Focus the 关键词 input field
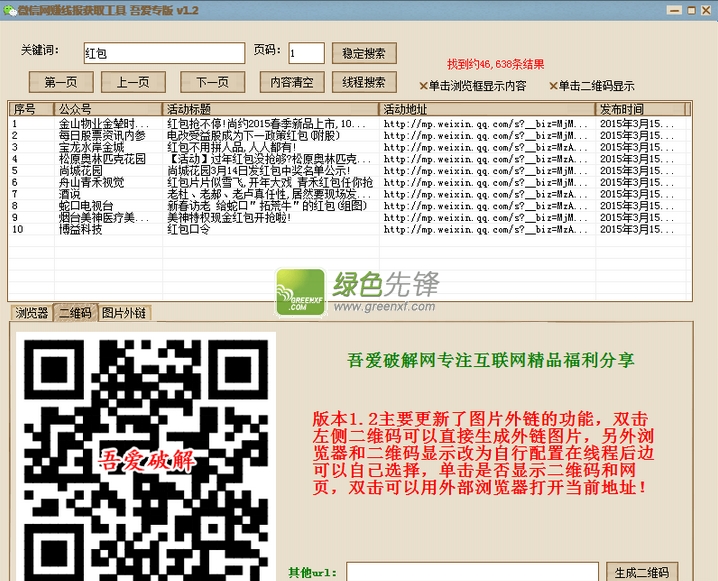This screenshot has height=581, width=718. click(164, 53)
